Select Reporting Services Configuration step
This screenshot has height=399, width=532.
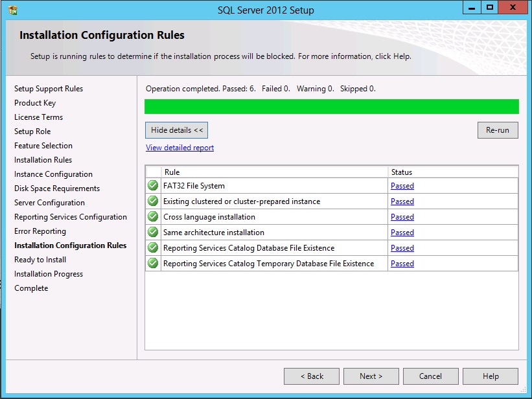tap(71, 217)
